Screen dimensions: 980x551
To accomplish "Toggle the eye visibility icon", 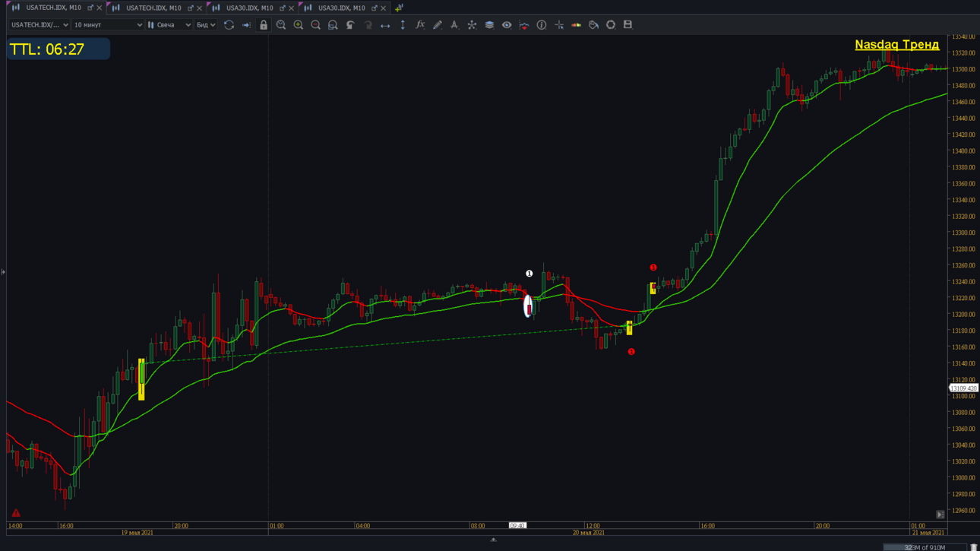I will (507, 25).
